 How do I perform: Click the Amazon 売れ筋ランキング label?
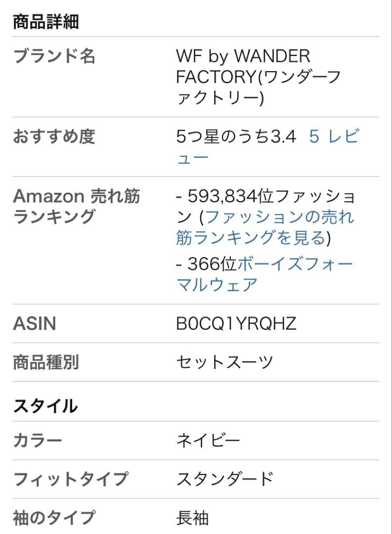click(77, 206)
